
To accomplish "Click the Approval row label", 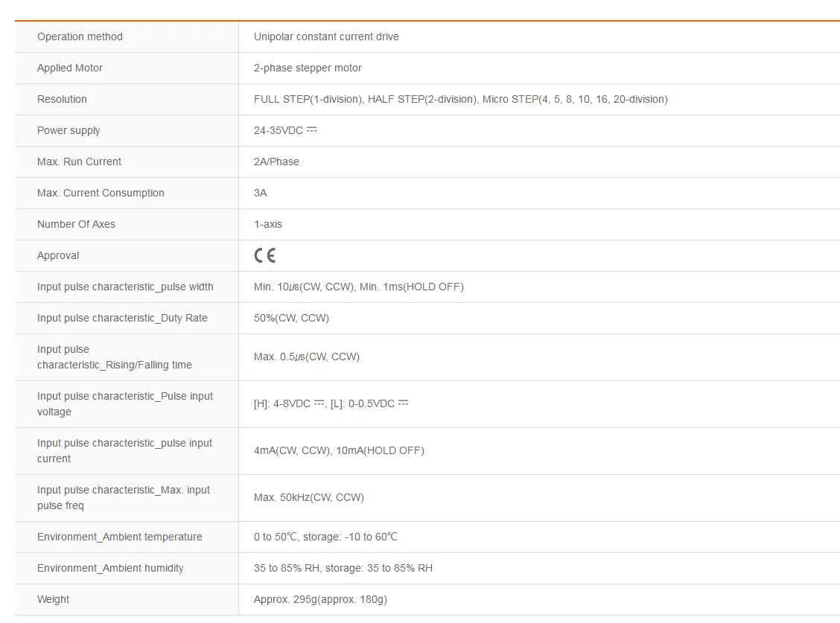I will 58,255.
